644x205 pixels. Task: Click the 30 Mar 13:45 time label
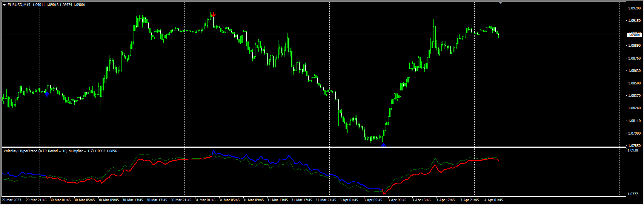point(132,200)
